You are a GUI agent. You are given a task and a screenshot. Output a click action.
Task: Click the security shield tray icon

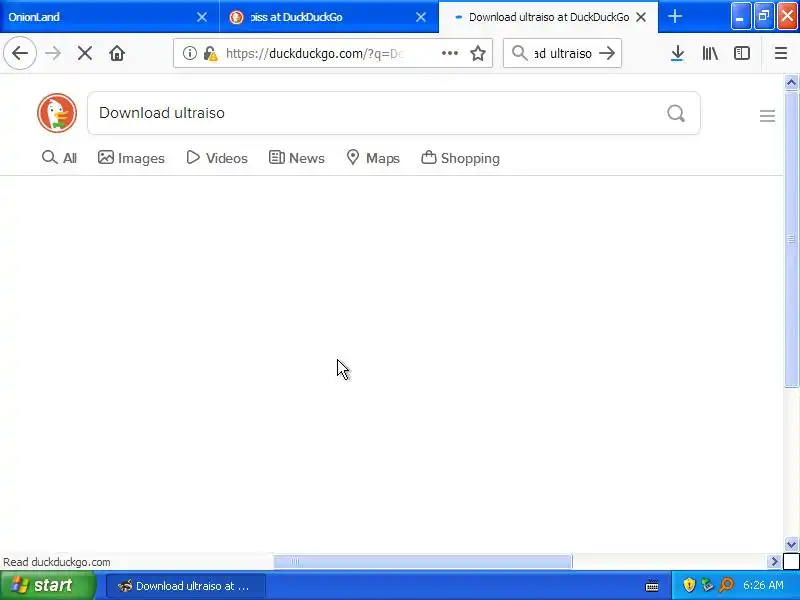tap(689, 585)
